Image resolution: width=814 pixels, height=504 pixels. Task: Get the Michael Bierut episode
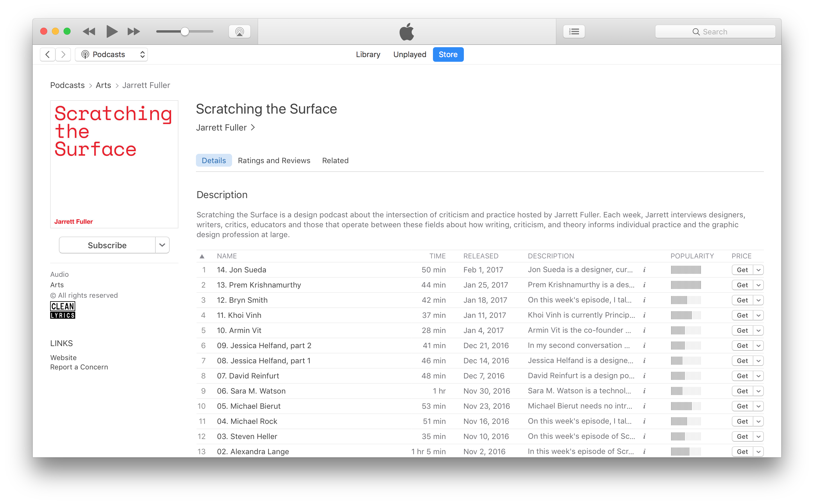[x=742, y=406]
